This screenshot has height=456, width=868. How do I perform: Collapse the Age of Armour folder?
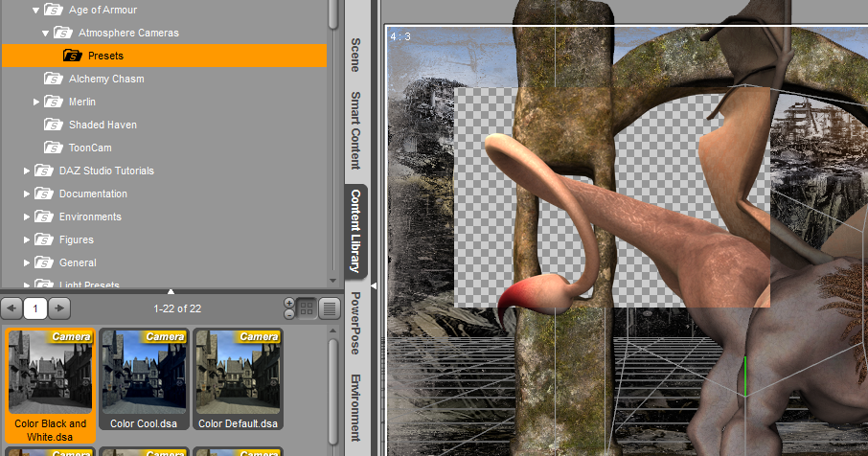click(x=35, y=10)
